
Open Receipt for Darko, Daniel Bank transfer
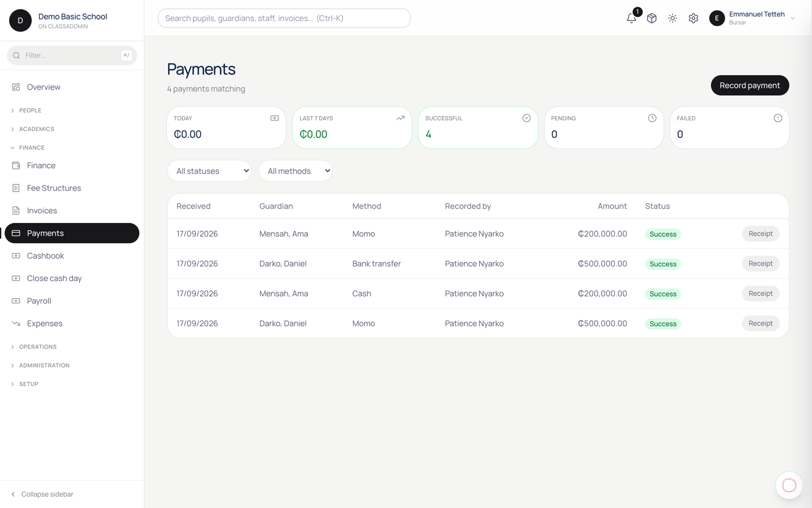(x=760, y=264)
